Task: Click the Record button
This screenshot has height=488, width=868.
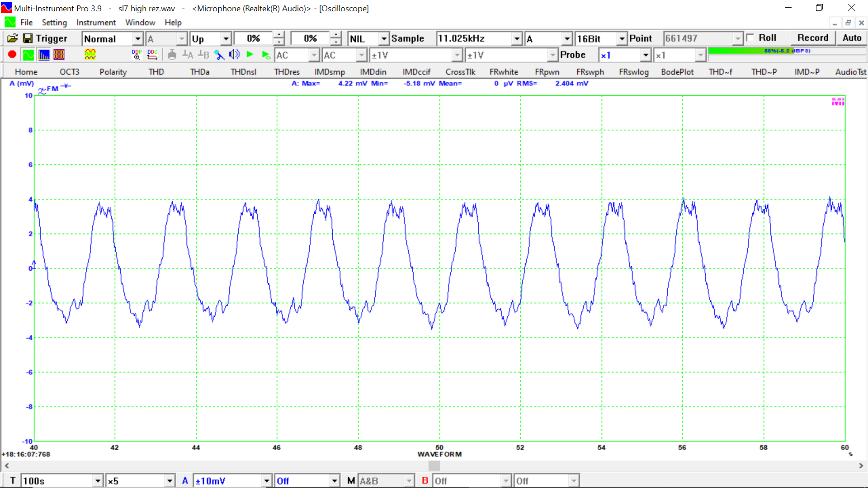Action: pyautogui.click(x=813, y=38)
